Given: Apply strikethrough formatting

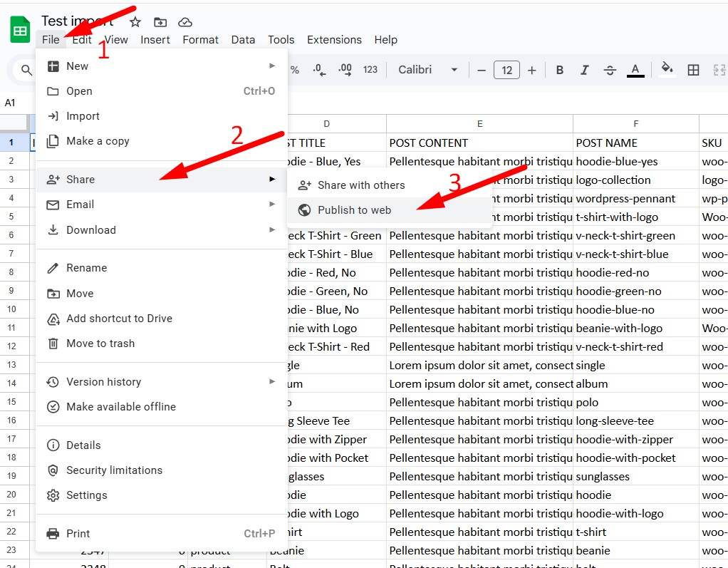Looking at the screenshot, I should [x=610, y=70].
